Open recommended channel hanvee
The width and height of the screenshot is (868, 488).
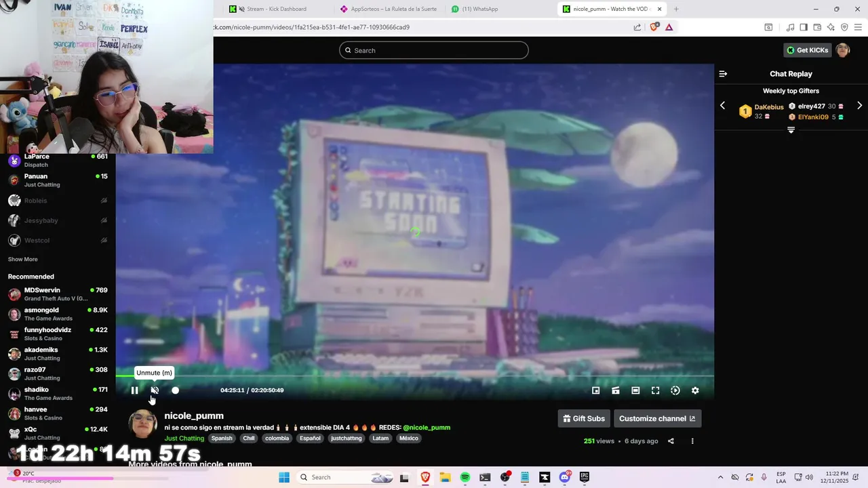(58, 413)
